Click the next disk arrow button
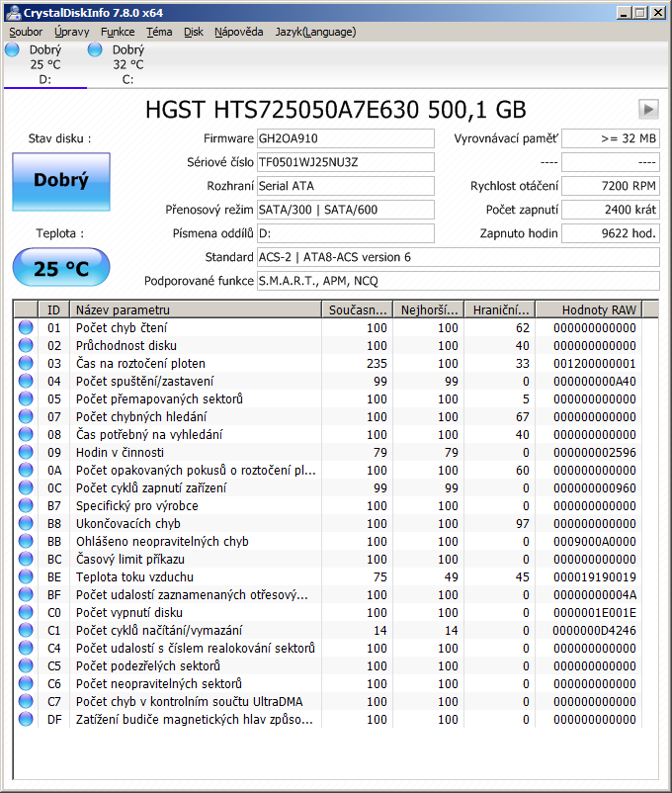The image size is (672, 793). [x=648, y=109]
